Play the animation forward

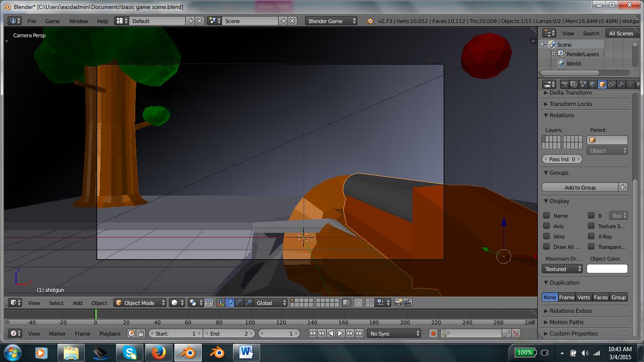[x=340, y=333]
